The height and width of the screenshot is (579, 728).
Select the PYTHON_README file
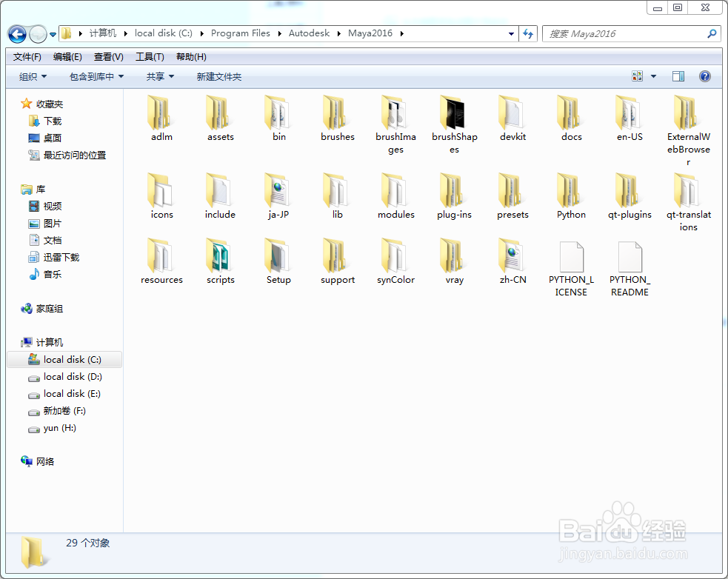(x=630, y=268)
